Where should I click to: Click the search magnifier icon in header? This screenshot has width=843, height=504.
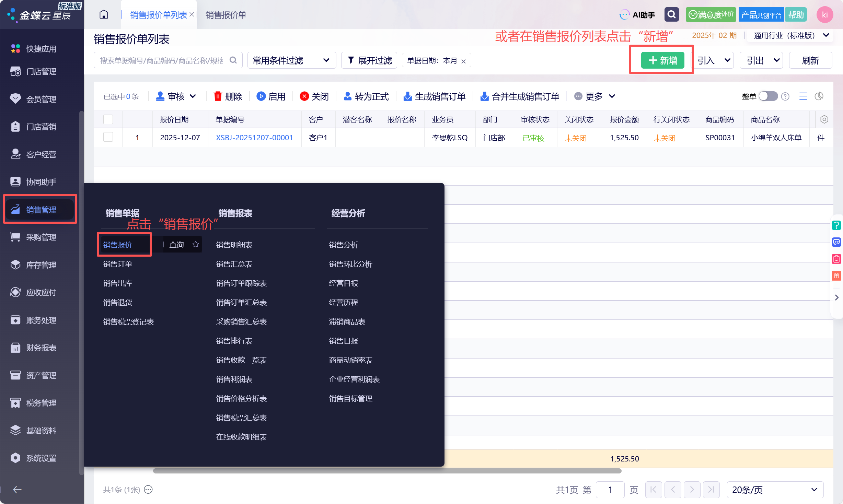pos(671,15)
